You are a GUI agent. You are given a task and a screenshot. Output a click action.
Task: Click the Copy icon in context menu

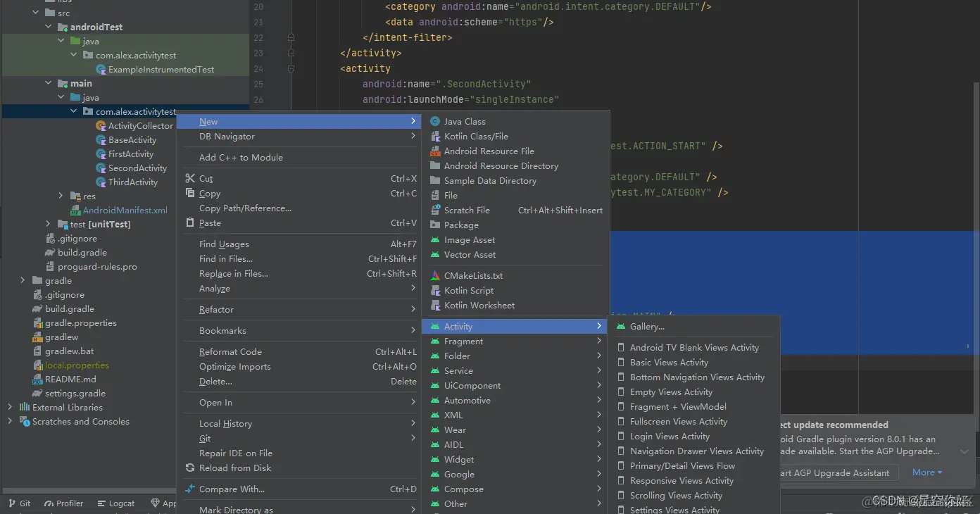click(190, 194)
